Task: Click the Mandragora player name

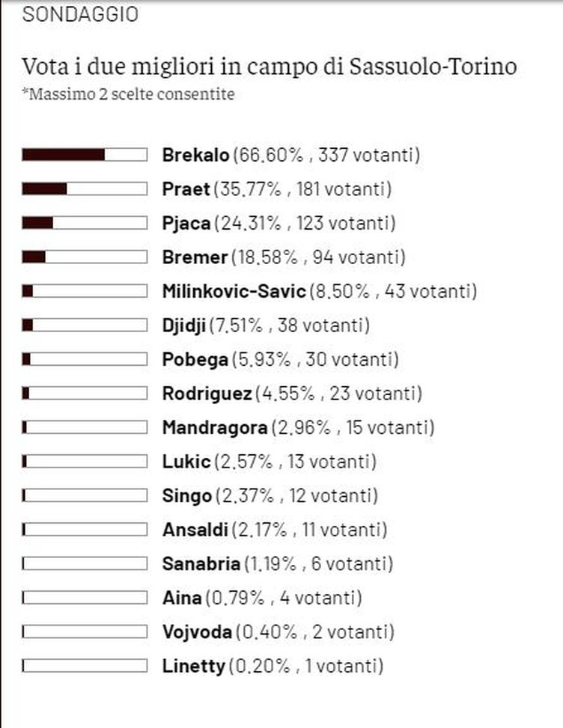Action: (214, 428)
